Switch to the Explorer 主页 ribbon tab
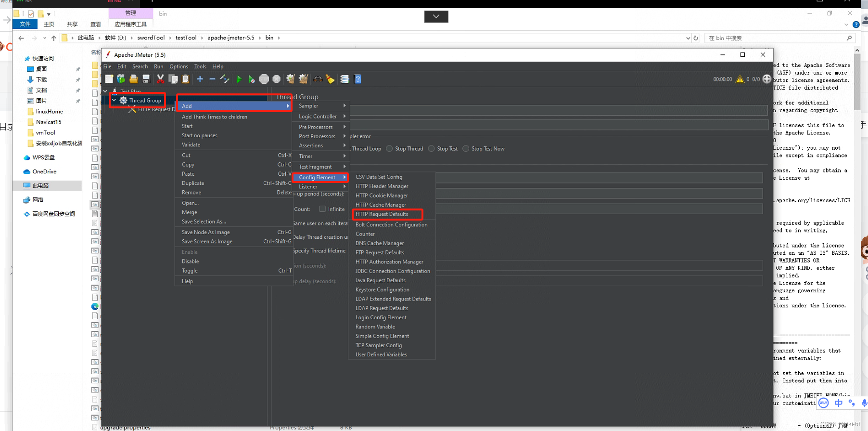 (x=49, y=25)
